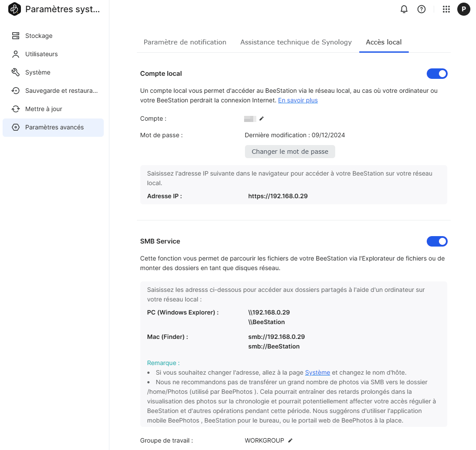476x450 pixels.
Task: Navigate to Mettre à jour
Action: coord(44,109)
